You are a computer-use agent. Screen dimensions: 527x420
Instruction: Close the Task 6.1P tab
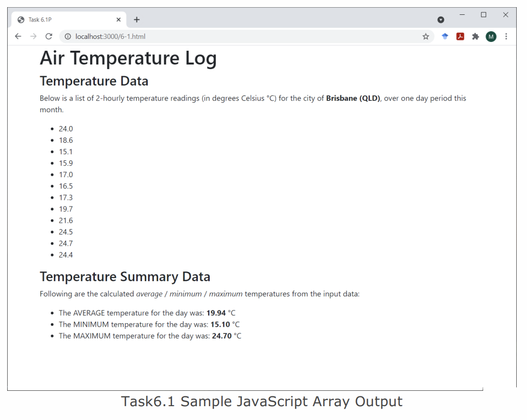click(x=118, y=19)
